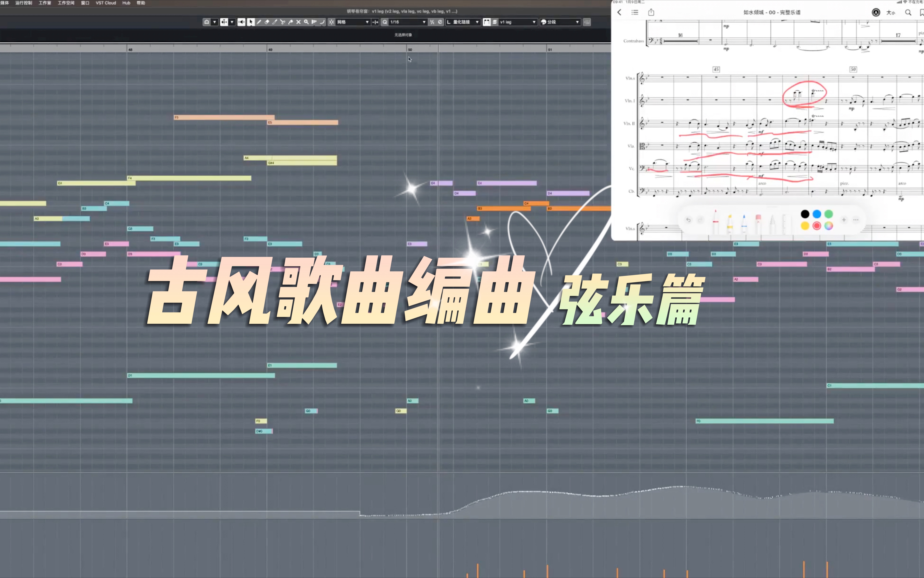Viewport: 924px width, 578px height.
Task: Open the 帮助 menu
Action: (141, 3)
